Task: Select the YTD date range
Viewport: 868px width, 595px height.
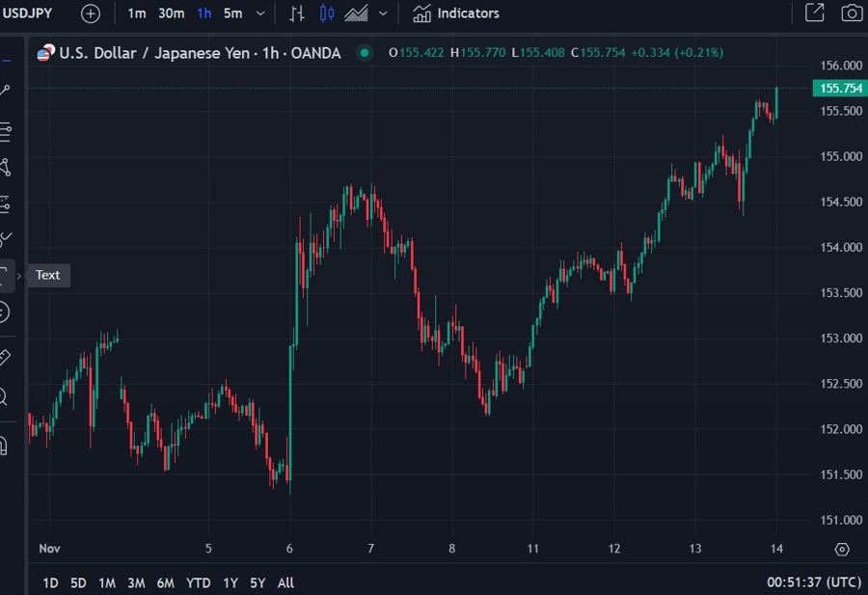Action: (198, 582)
